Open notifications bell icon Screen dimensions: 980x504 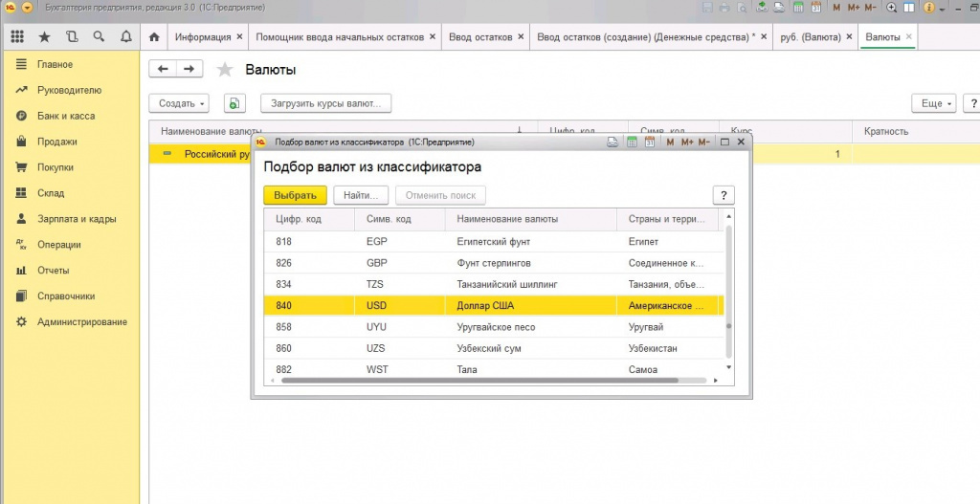pyautogui.click(x=126, y=37)
